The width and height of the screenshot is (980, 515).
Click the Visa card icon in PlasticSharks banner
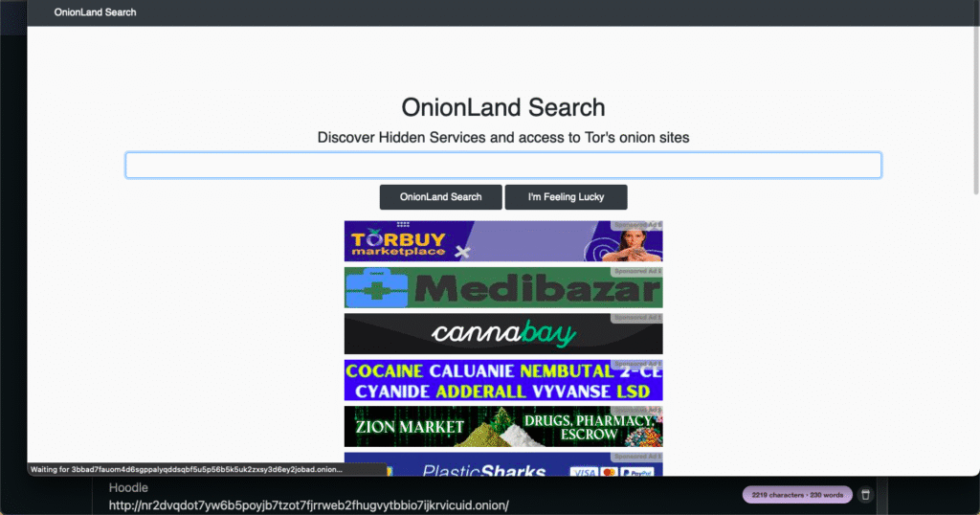583,471
